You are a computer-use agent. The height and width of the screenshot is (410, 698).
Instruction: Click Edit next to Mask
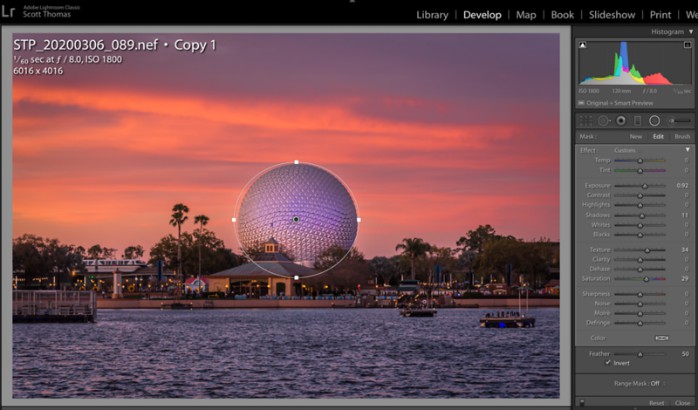658,137
